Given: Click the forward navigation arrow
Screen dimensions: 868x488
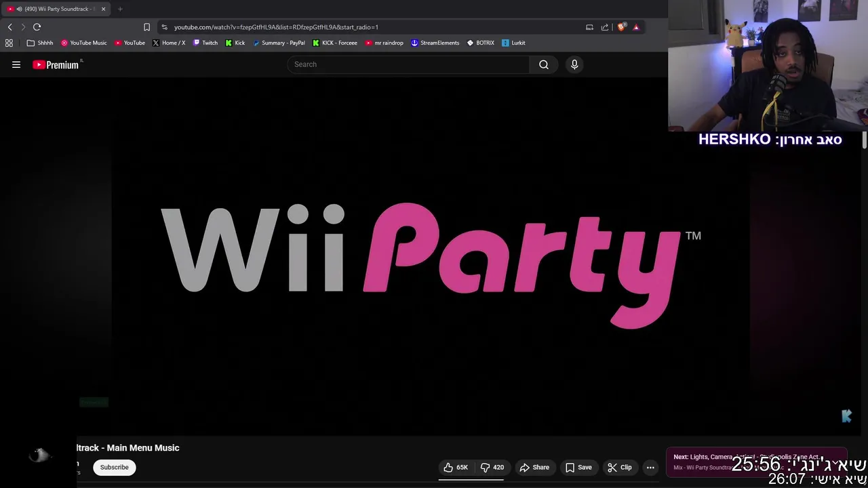Looking at the screenshot, I should pos(23,27).
